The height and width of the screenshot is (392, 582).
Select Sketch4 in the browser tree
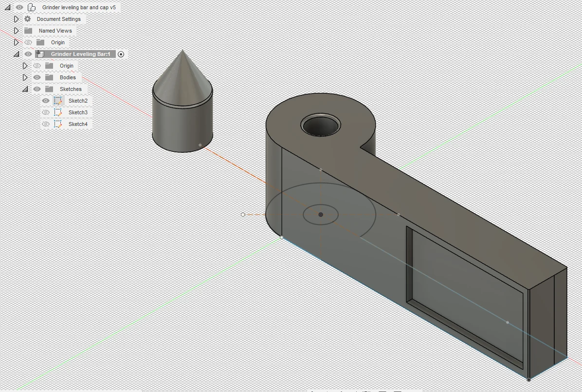pos(78,124)
